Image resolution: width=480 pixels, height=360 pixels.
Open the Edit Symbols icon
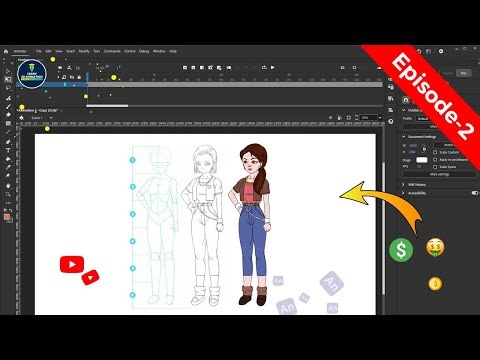coord(21,118)
